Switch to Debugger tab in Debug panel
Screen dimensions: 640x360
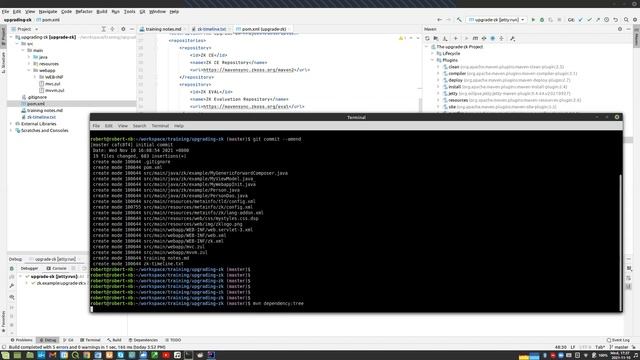pyautogui.click(x=29, y=269)
